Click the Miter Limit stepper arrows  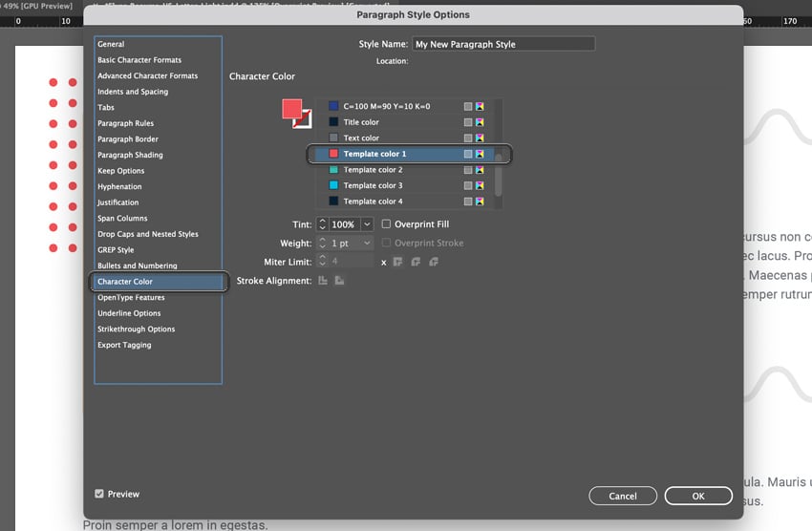tap(322, 262)
